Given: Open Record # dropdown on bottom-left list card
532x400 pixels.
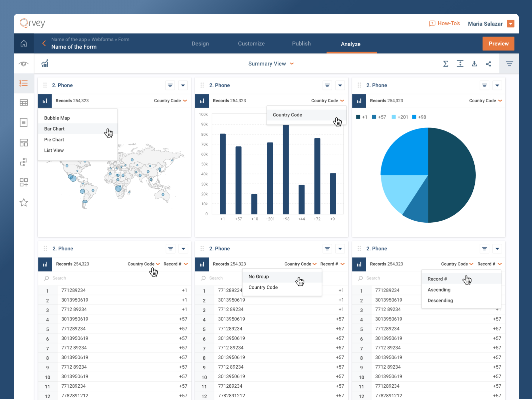Looking at the screenshot, I should tap(175, 264).
